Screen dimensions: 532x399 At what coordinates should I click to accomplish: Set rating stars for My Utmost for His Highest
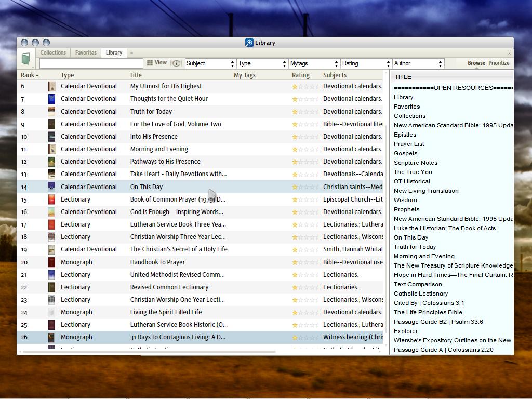[x=305, y=87]
